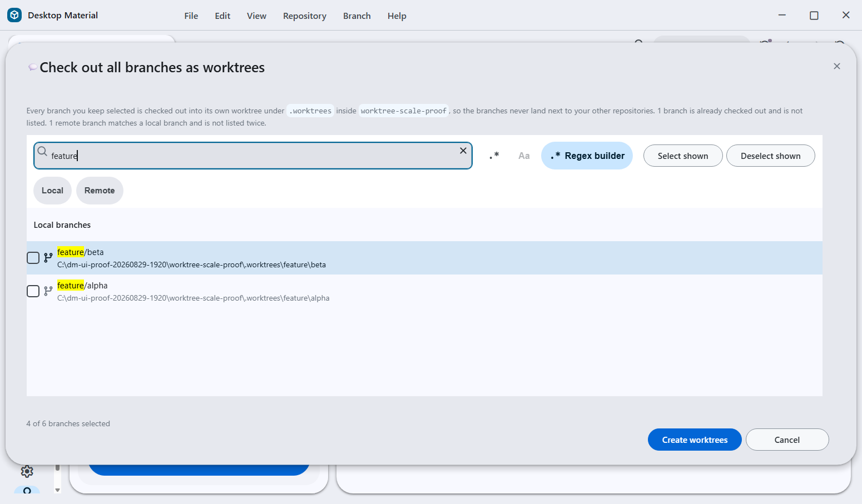Image resolution: width=862 pixels, height=504 pixels.
Task: Open the Branch menu
Action: (x=357, y=16)
